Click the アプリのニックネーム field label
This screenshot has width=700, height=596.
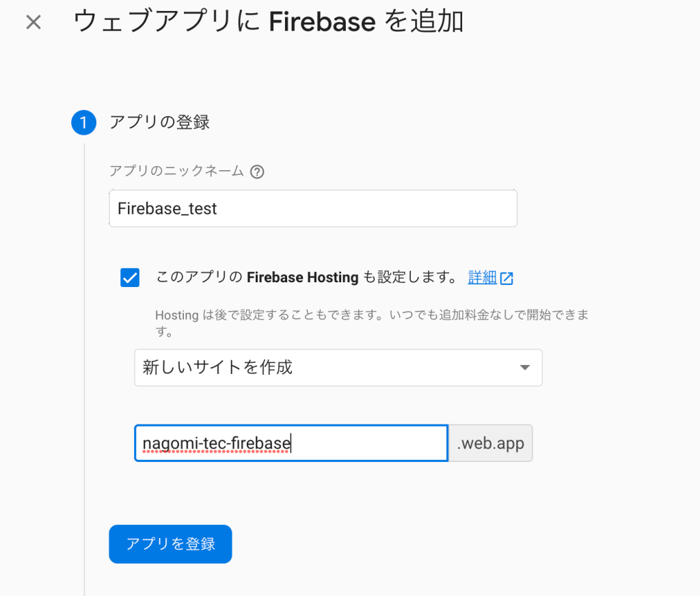(176, 172)
